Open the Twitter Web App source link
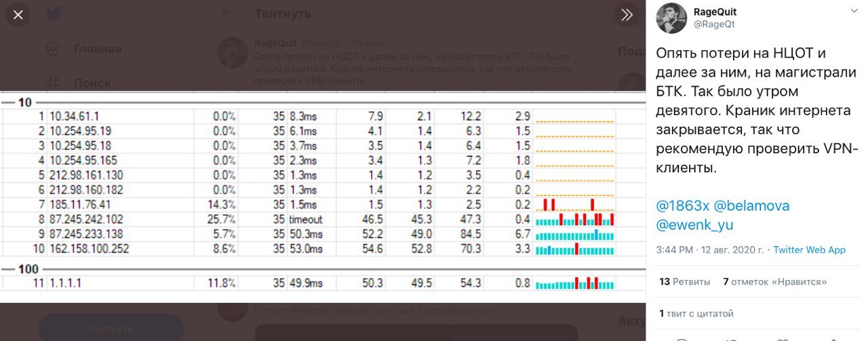 809,249
